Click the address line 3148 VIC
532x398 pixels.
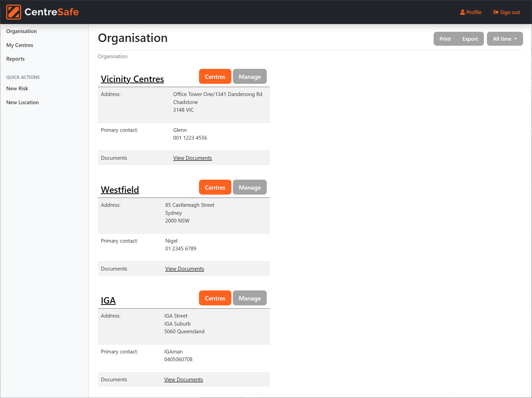(183, 110)
